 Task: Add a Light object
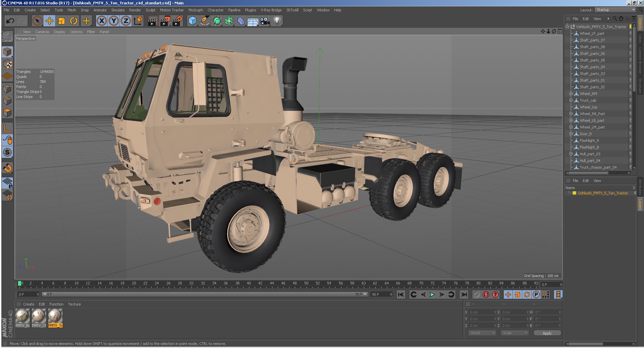277,21
